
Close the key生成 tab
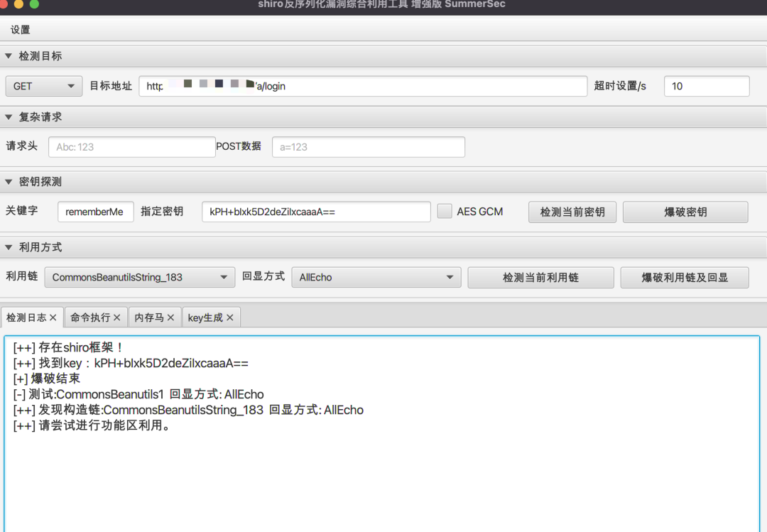pos(230,317)
